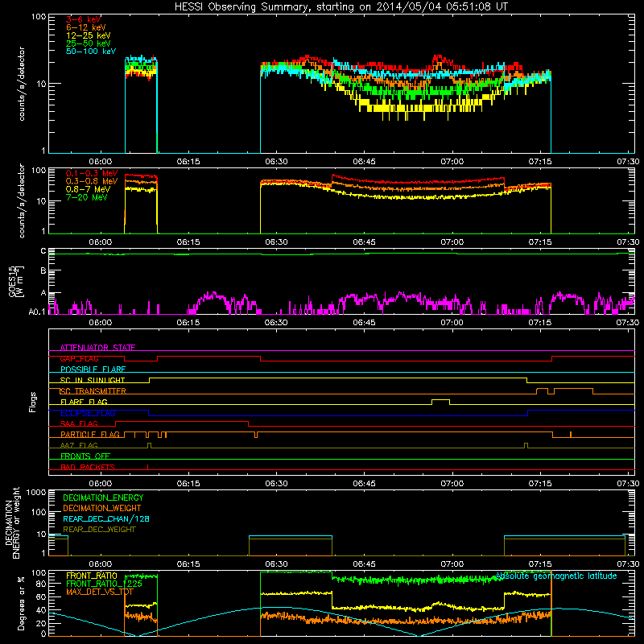Select the GAP_FLAG label
This screenshot has width=644, height=644.
(x=79, y=358)
